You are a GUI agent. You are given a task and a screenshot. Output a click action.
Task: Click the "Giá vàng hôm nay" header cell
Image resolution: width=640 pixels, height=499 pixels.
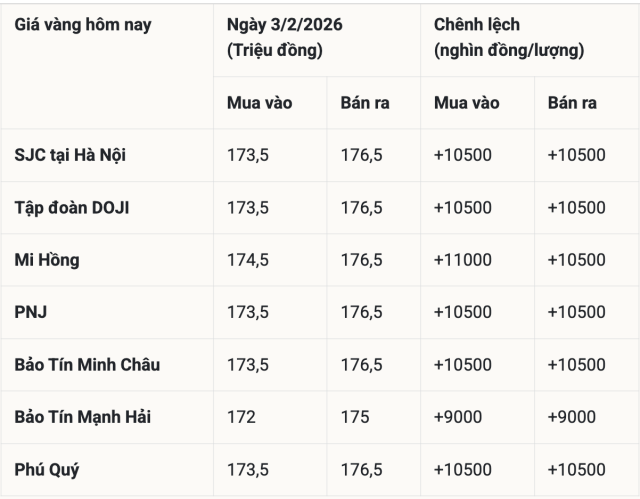coord(83,24)
